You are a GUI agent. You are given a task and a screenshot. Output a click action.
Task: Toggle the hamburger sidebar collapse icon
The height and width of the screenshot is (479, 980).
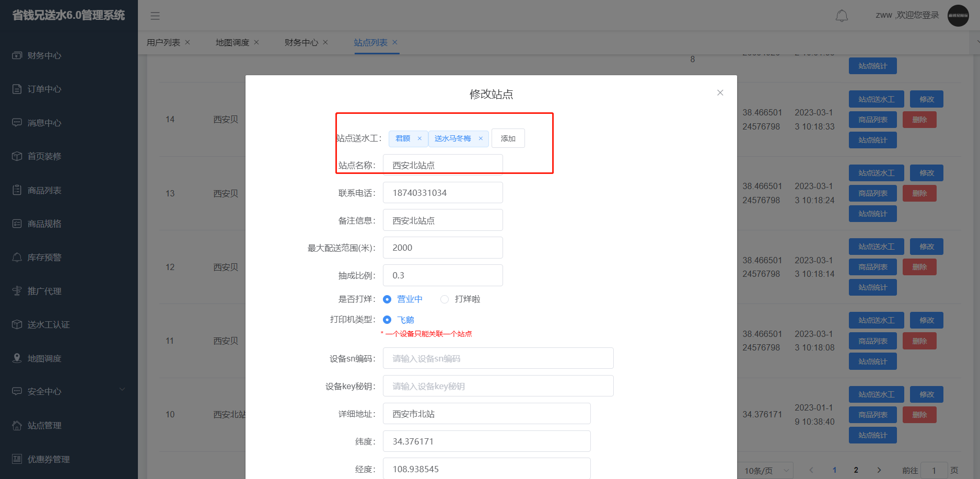[155, 16]
